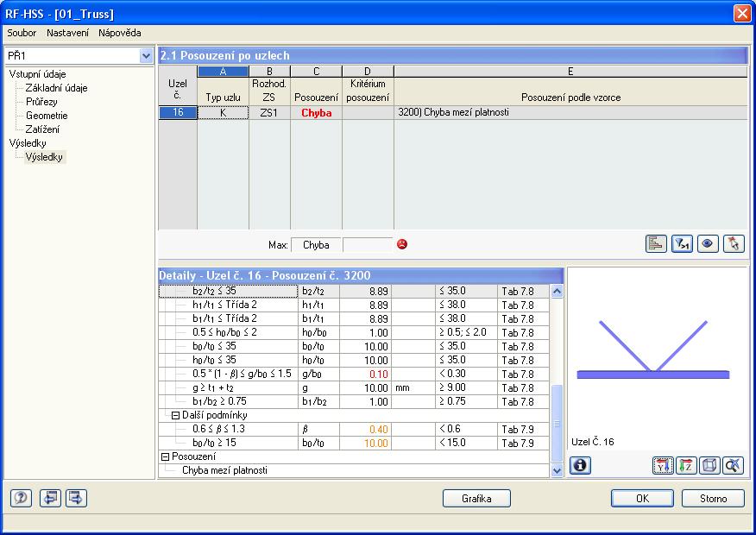The height and width of the screenshot is (535, 756).
Task: Click the 'Uzel Č. 16' label
Action: click(593, 442)
